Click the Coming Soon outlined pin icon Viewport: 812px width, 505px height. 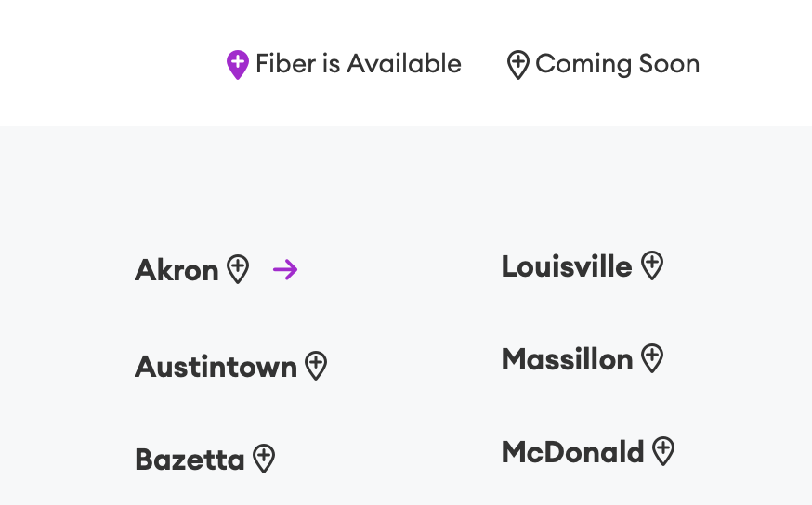[517, 65]
